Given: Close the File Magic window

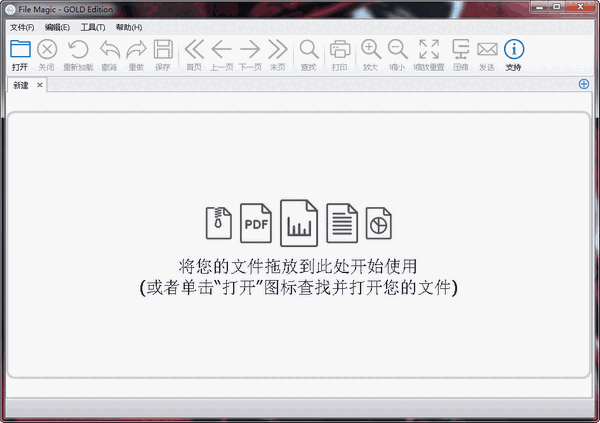Looking at the screenshot, I should tap(580, 7).
